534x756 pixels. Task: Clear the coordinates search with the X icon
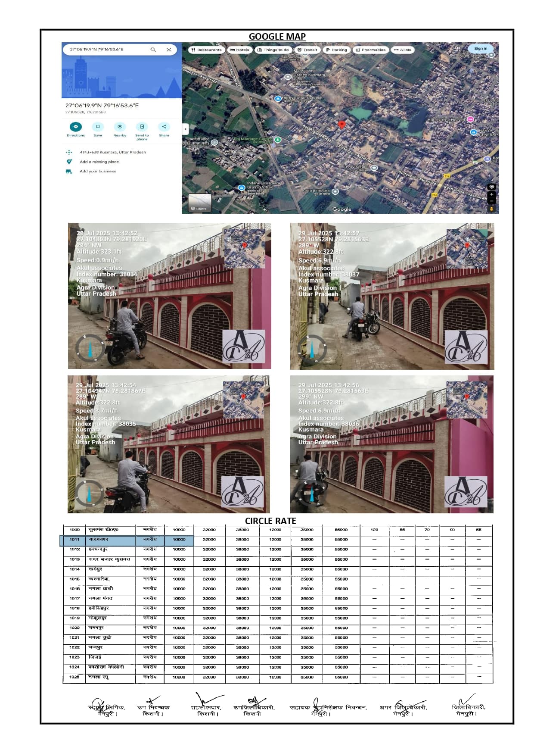point(169,50)
